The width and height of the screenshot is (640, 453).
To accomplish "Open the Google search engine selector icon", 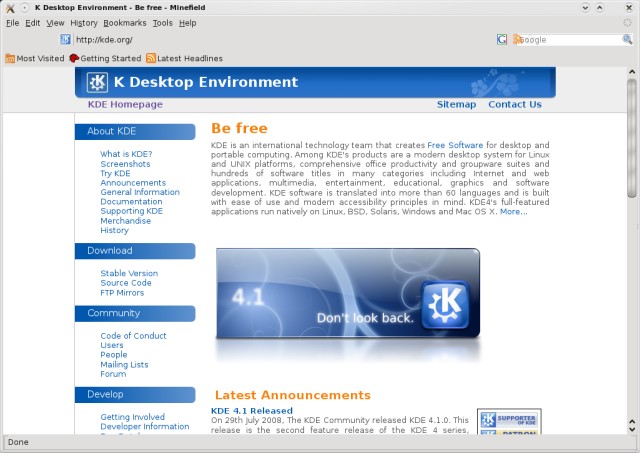I will 502,39.
